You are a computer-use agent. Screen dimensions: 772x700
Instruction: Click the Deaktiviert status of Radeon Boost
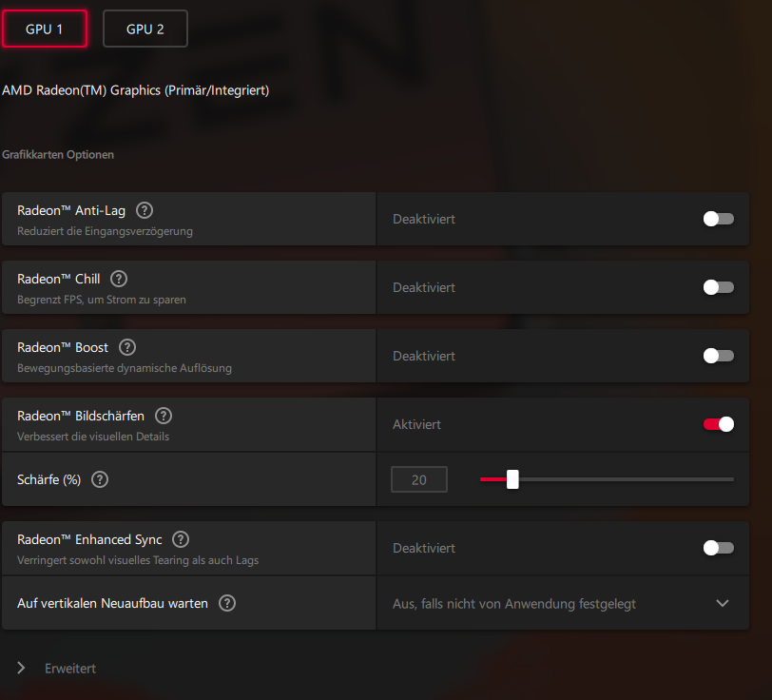[x=424, y=356]
